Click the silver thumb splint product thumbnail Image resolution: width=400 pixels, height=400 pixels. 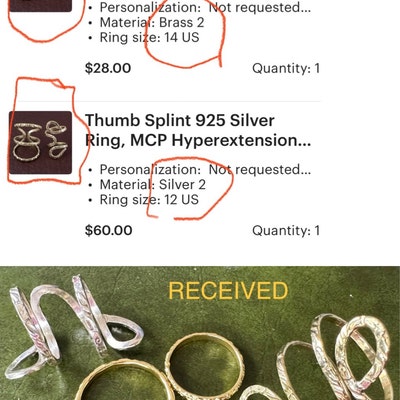point(40,143)
